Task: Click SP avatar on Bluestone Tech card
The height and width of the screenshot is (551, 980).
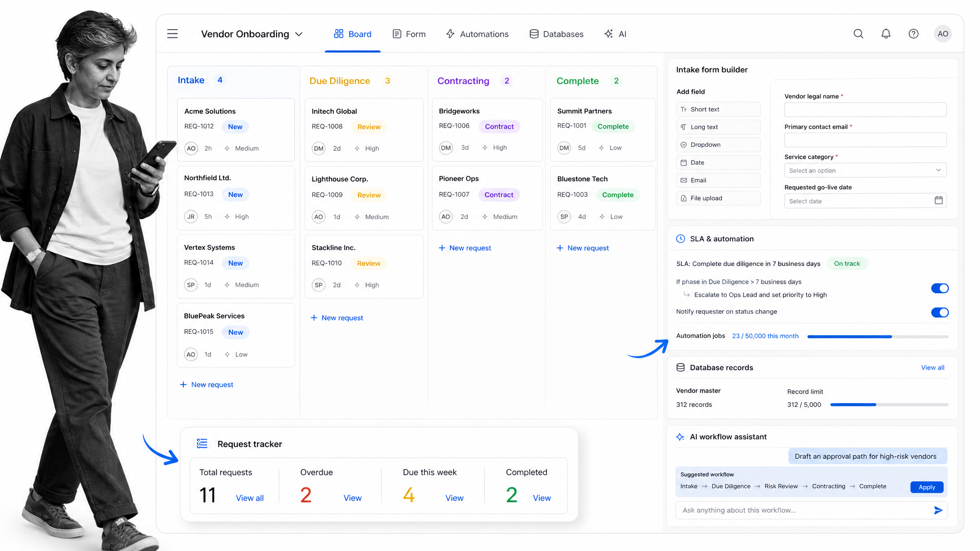Action: coord(564,217)
